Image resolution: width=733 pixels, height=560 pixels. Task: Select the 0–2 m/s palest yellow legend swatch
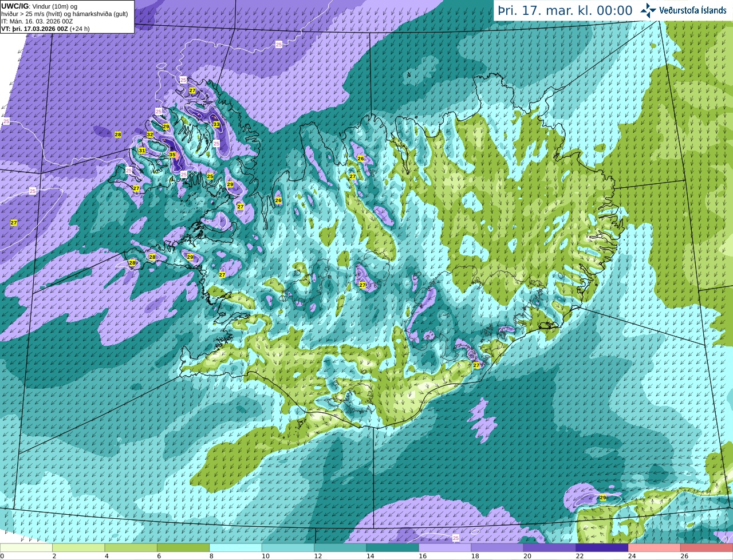click(26, 547)
